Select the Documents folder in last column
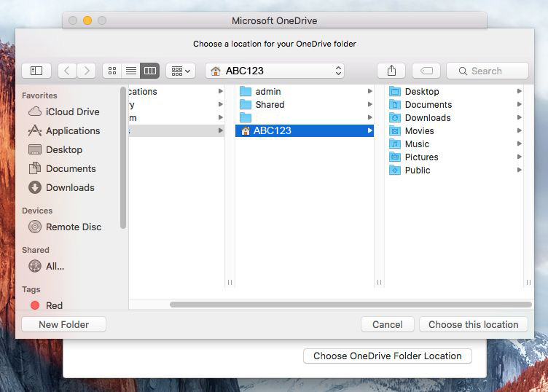The width and height of the screenshot is (548, 392). click(454, 104)
